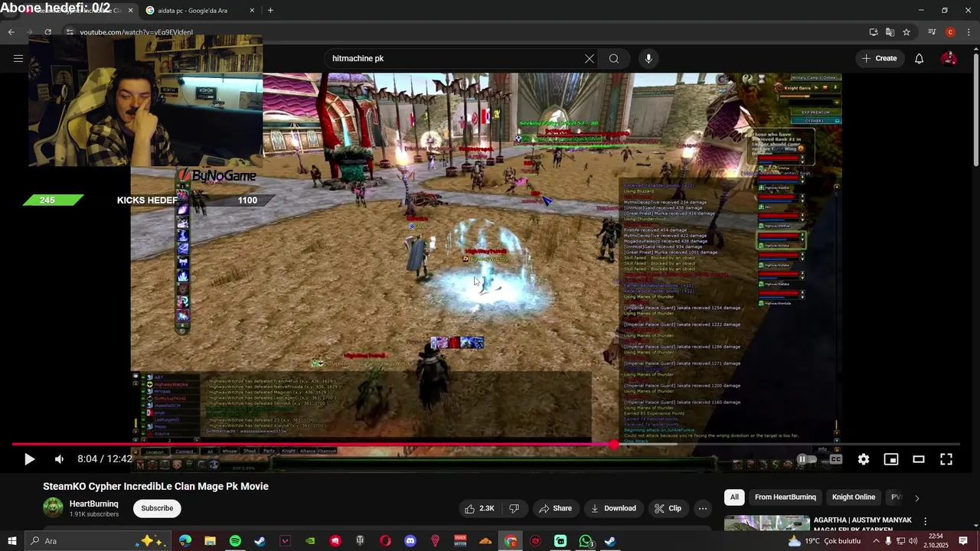Open the Opera browser taskbar icon
This screenshot has width=980, height=551.
tap(385, 541)
